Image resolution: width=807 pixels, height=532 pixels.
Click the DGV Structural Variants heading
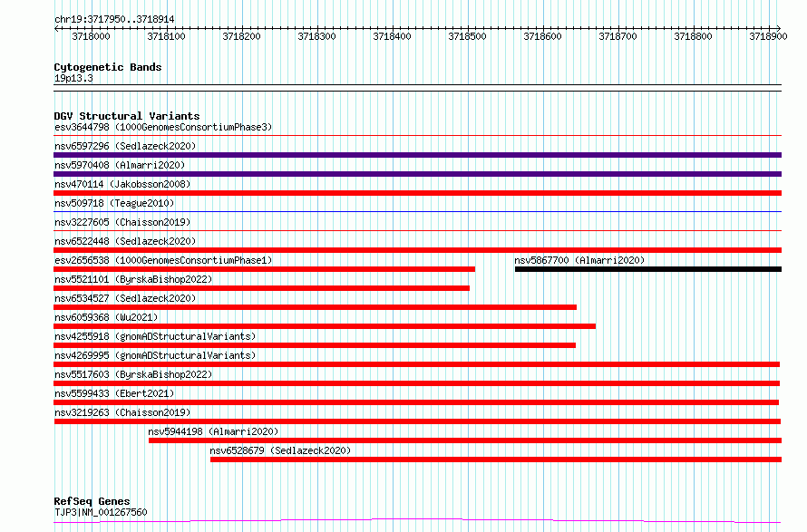pyautogui.click(x=127, y=116)
